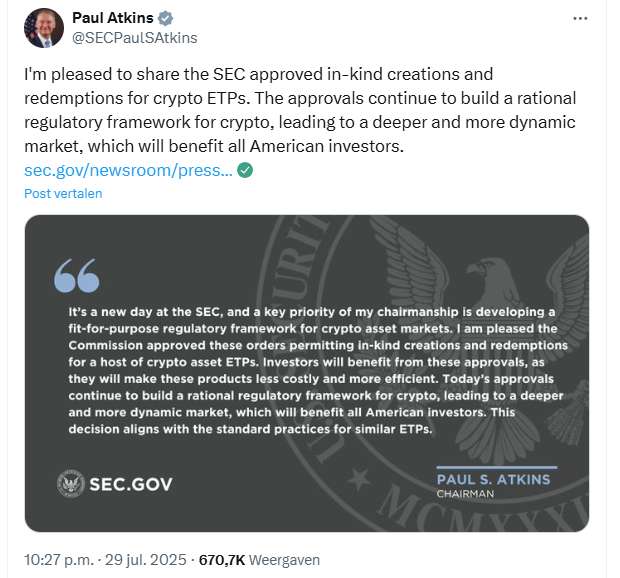Click the @SECPaulSAtkins handle

(134, 38)
